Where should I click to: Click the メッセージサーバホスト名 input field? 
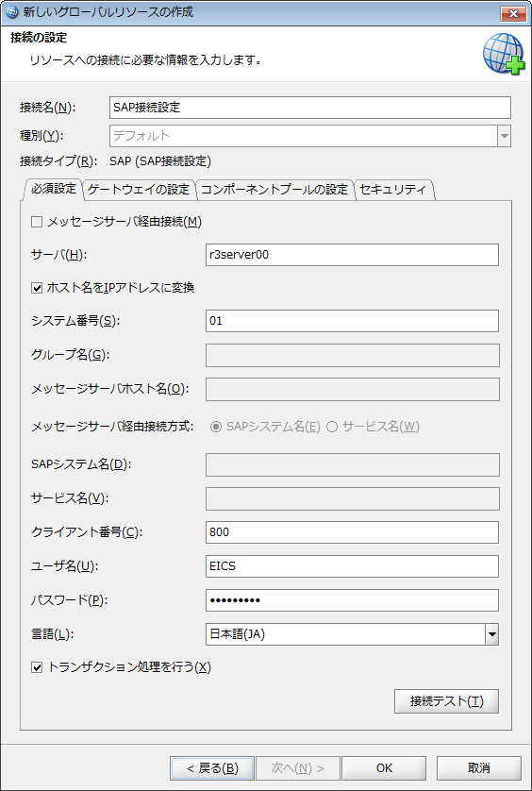click(353, 389)
